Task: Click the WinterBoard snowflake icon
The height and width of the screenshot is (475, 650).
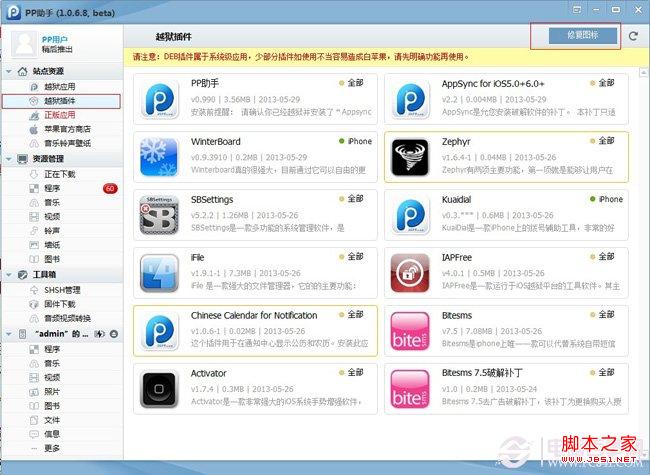Action: (x=160, y=157)
